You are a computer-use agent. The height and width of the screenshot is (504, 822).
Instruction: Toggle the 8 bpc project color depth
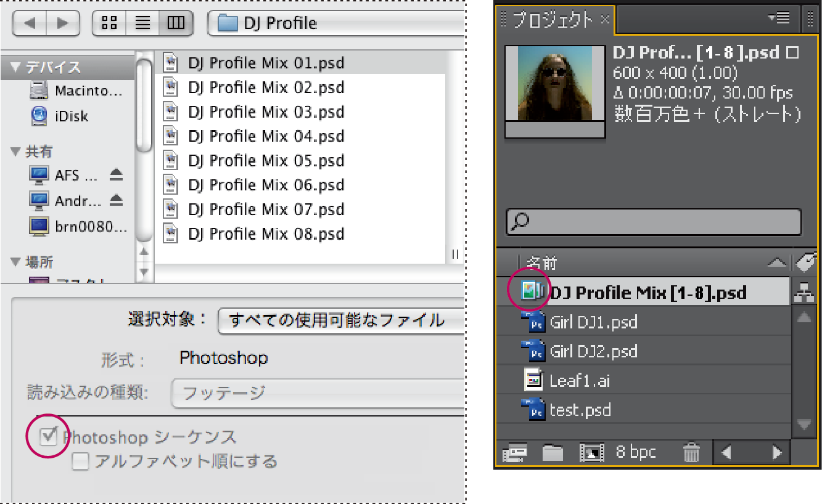point(636,452)
